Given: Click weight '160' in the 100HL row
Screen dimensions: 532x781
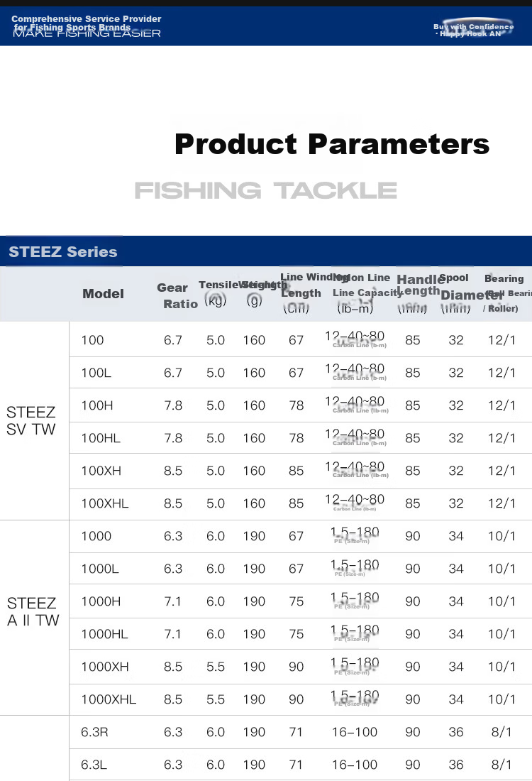Looking at the screenshot, I should click(x=254, y=438).
